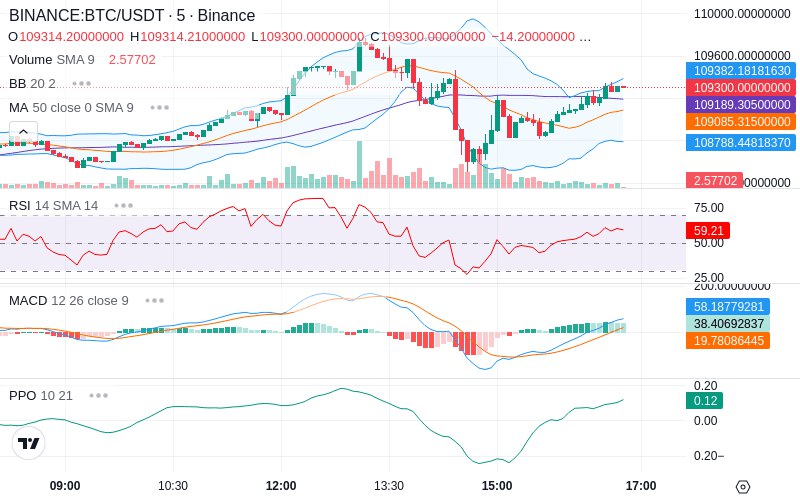Collapse the indicator legend with chevron button
800x500 pixels.
(x=23, y=131)
